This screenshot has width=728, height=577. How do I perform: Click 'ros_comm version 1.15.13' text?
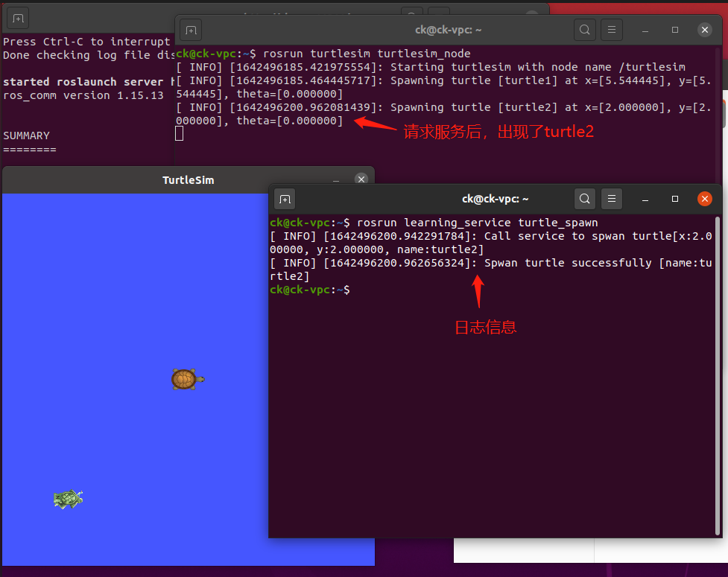(83, 95)
